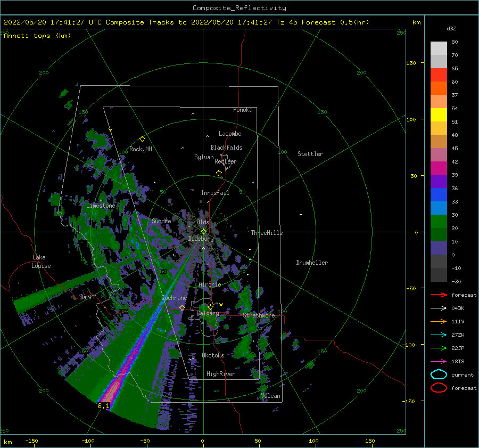Click the Annot: tops (km) label
This screenshot has width=479, height=448.
(37, 36)
